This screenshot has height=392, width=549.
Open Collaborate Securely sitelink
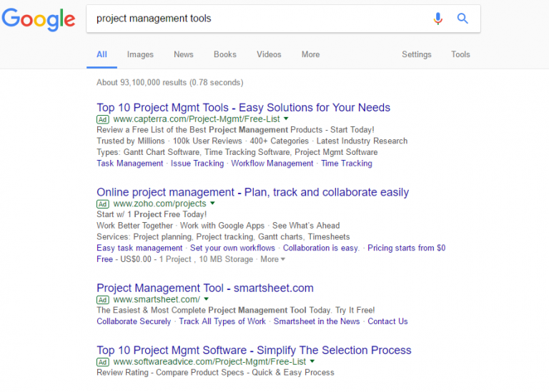click(x=134, y=321)
